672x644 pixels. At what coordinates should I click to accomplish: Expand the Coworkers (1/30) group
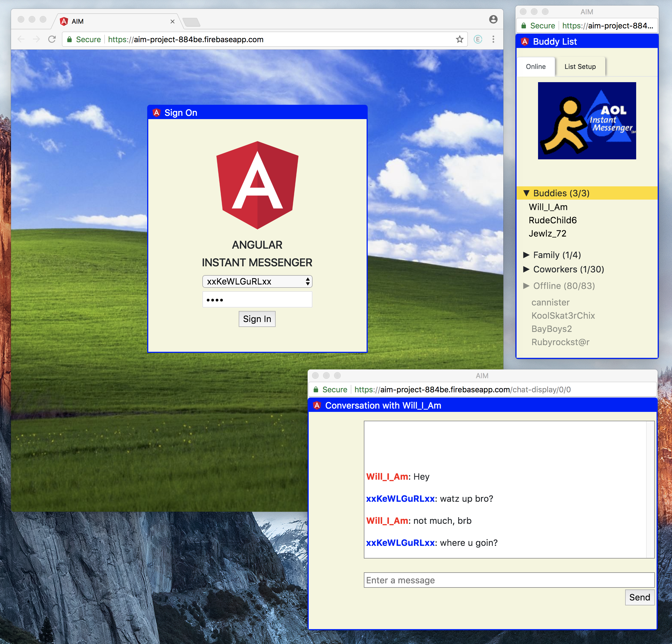526,269
